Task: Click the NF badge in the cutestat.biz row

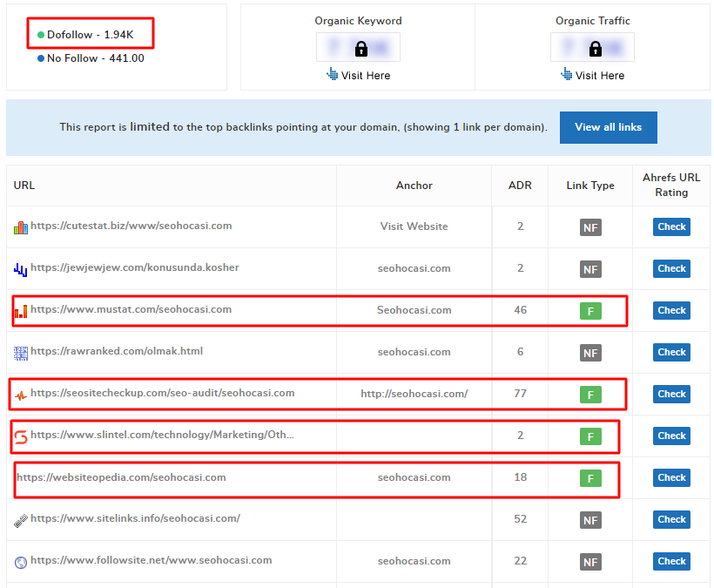Action: (x=590, y=227)
